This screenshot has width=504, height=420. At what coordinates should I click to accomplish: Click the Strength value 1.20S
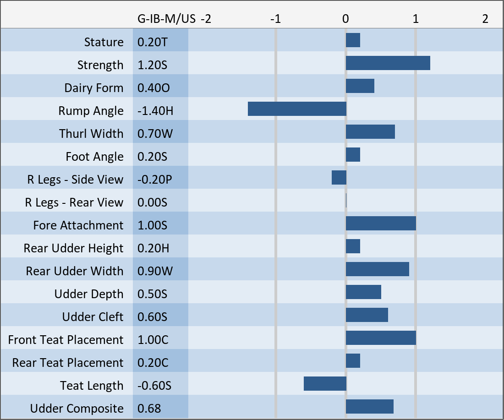pyautogui.click(x=153, y=65)
